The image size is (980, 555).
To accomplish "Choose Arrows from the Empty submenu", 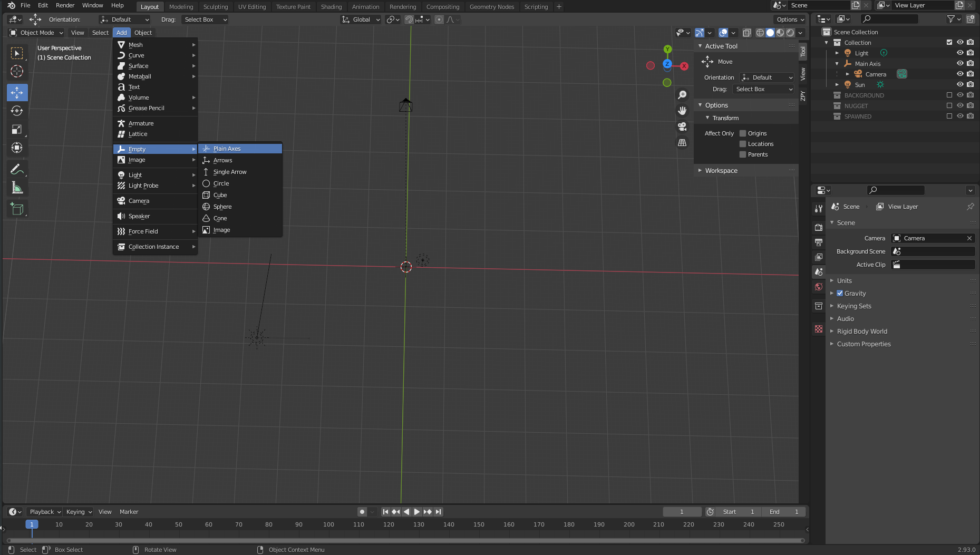I will (222, 160).
